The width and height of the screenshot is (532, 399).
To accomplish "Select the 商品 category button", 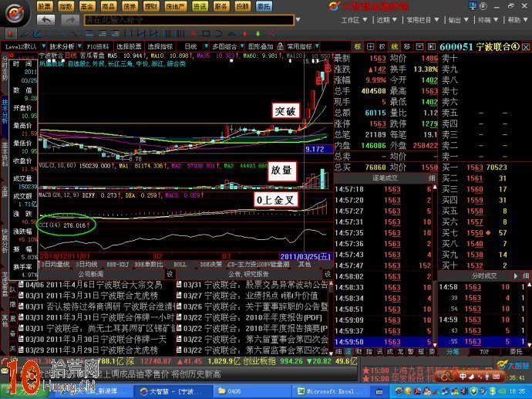I will (x=109, y=6).
